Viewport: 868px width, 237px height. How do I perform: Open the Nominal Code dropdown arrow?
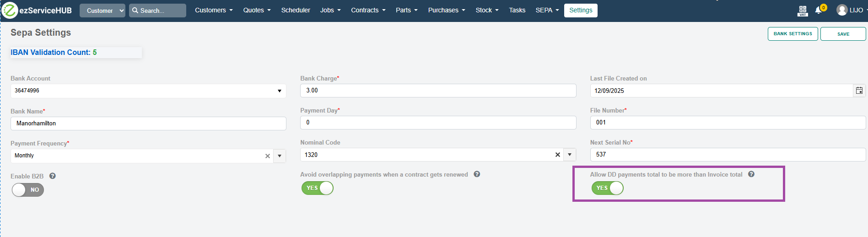[x=570, y=155]
